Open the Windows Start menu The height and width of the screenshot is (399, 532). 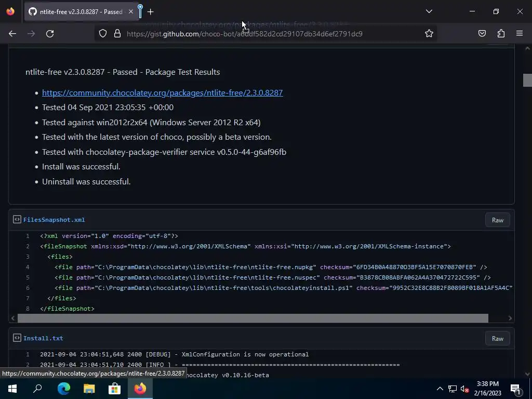click(x=12, y=389)
